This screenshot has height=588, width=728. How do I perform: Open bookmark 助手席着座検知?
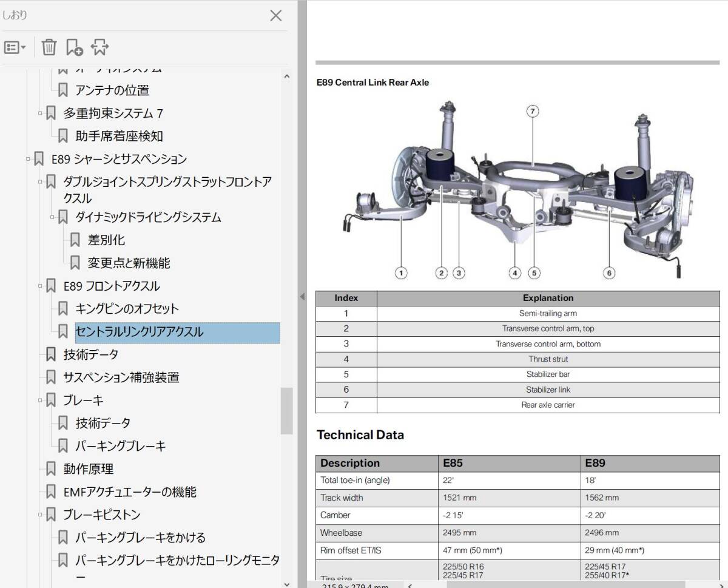(x=120, y=136)
